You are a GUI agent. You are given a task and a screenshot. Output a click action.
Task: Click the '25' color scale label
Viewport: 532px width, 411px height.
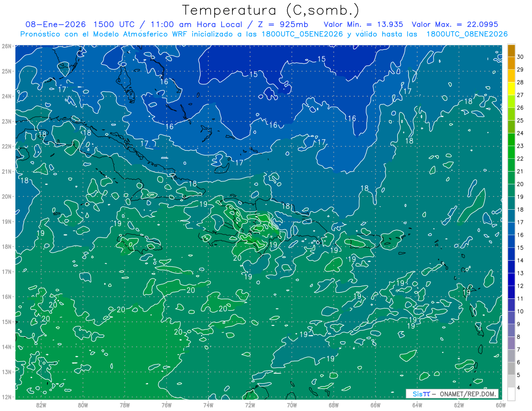click(520, 121)
